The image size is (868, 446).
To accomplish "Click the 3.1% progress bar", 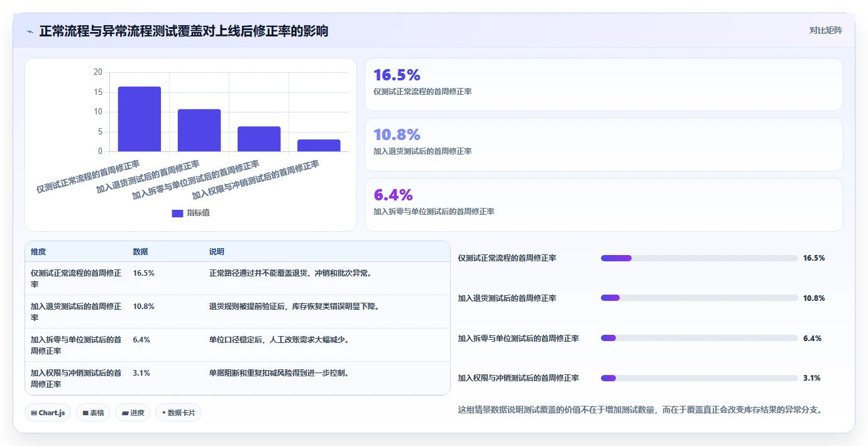I will point(700,378).
